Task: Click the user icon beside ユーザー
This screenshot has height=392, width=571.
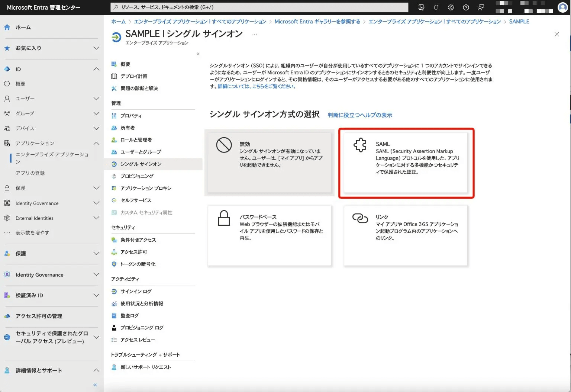Action: (x=7, y=99)
